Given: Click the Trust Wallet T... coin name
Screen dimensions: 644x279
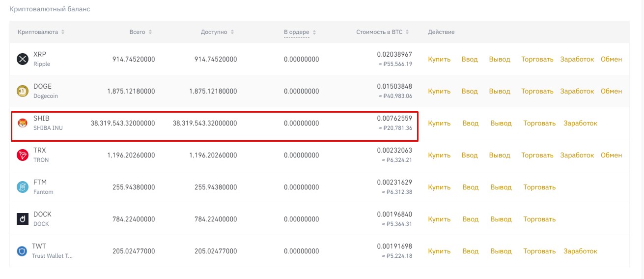Looking at the screenshot, I should [x=52, y=256].
